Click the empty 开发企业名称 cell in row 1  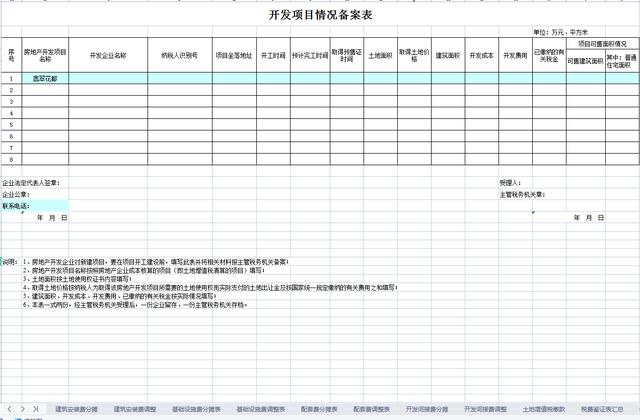point(108,78)
